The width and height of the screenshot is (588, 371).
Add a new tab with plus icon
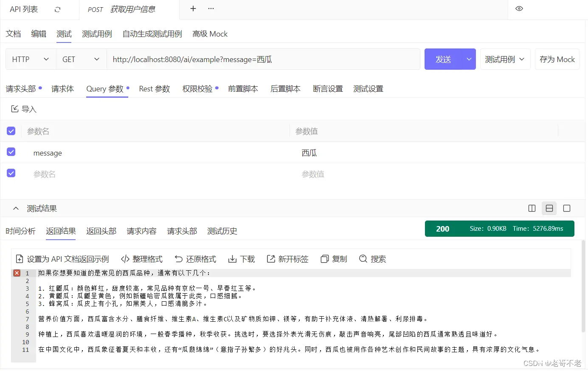pyautogui.click(x=193, y=8)
